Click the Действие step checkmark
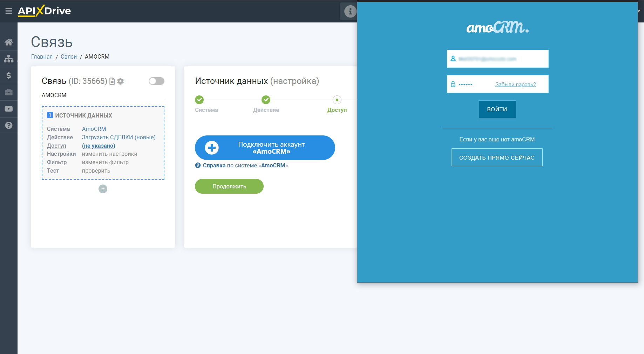The height and width of the screenshot is (354, 644). point(266,100)
